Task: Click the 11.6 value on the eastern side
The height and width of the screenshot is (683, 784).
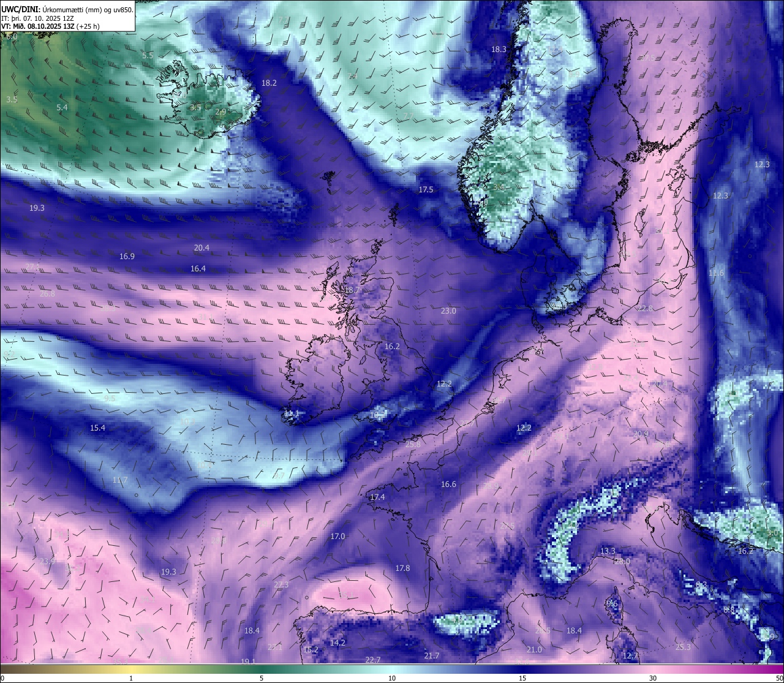Action: [x=716, y=273]
